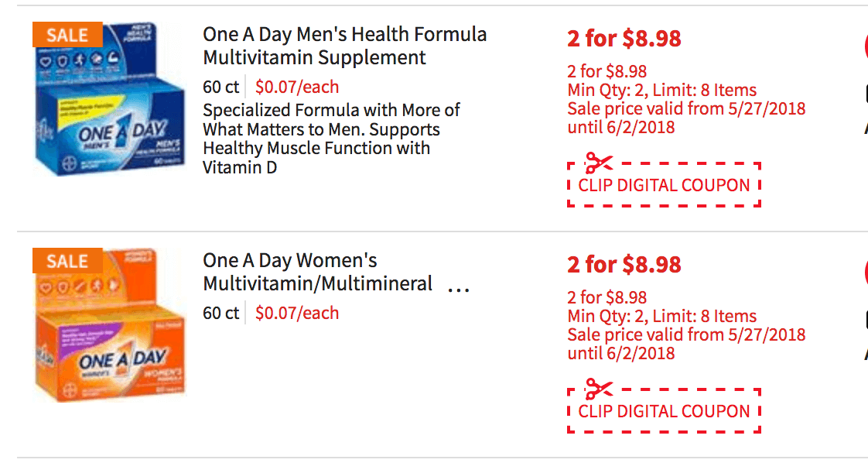Click Men's description mentioning Vitamin D
Image resolution: width=868 pixels, height=463 pixels.
click(331, 139)
